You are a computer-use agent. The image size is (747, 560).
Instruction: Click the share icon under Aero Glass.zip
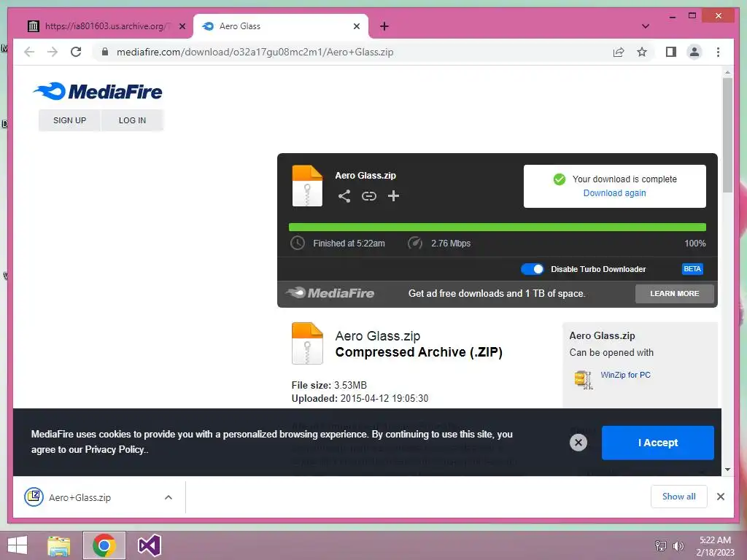(344, 196)
